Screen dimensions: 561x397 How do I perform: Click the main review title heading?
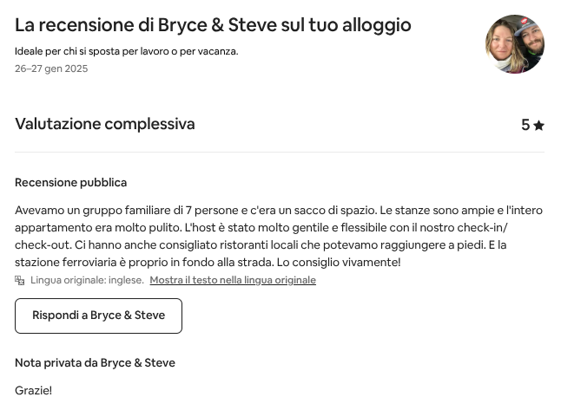(213, 25)
